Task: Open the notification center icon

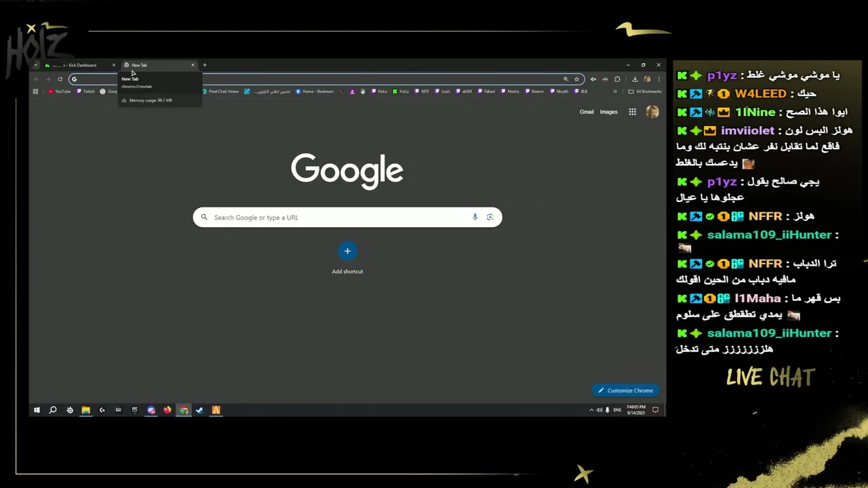Action: coord(655,410)
